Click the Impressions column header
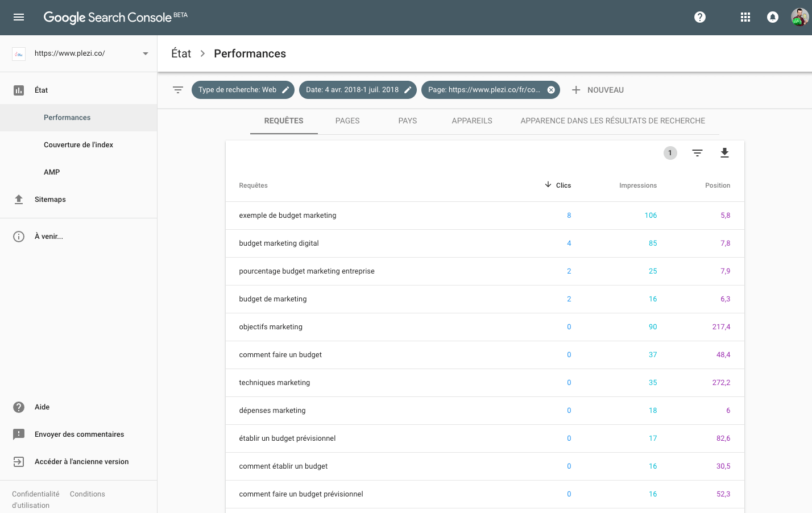 coord(638,185)
